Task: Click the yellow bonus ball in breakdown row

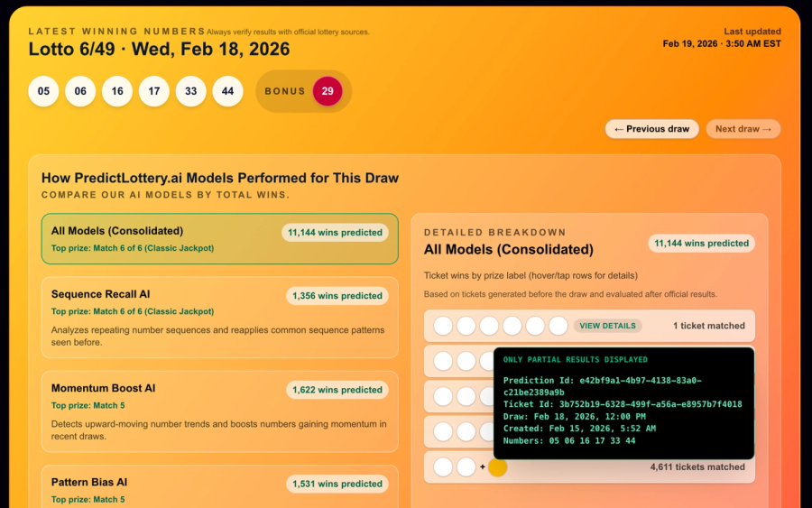Action: [497, 467]
